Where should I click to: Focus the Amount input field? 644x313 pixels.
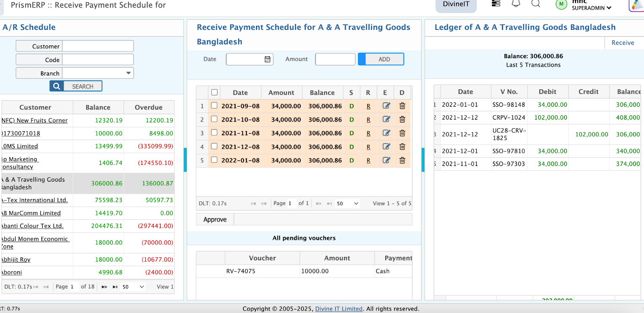(x=335, y=59)
